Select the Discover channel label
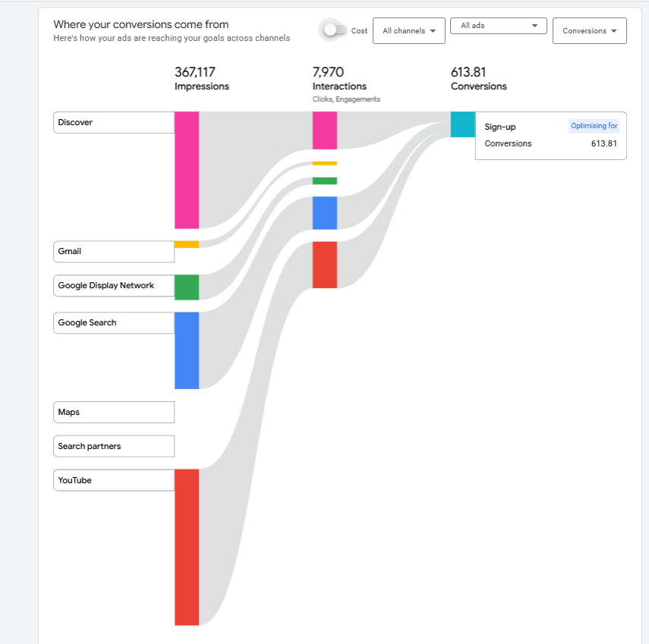Image resolution: width=649 pixels, height=644 pixels. (114, 122)
